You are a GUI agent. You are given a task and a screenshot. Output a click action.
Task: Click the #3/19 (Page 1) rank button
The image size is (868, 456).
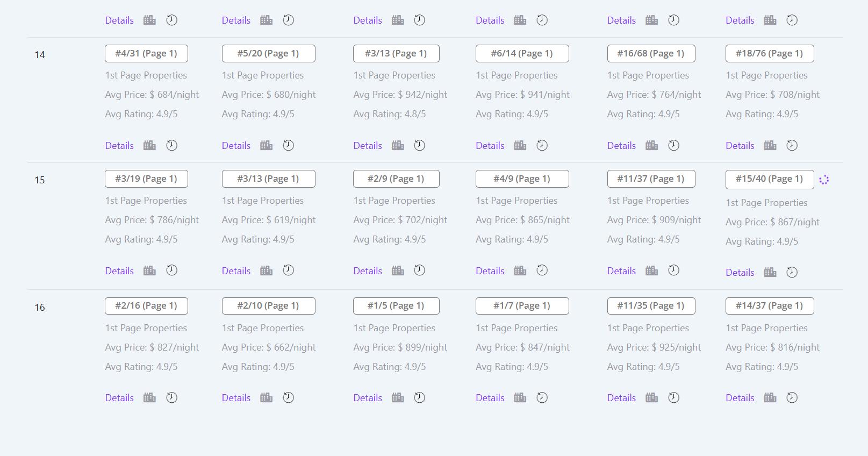pos(146,179)
